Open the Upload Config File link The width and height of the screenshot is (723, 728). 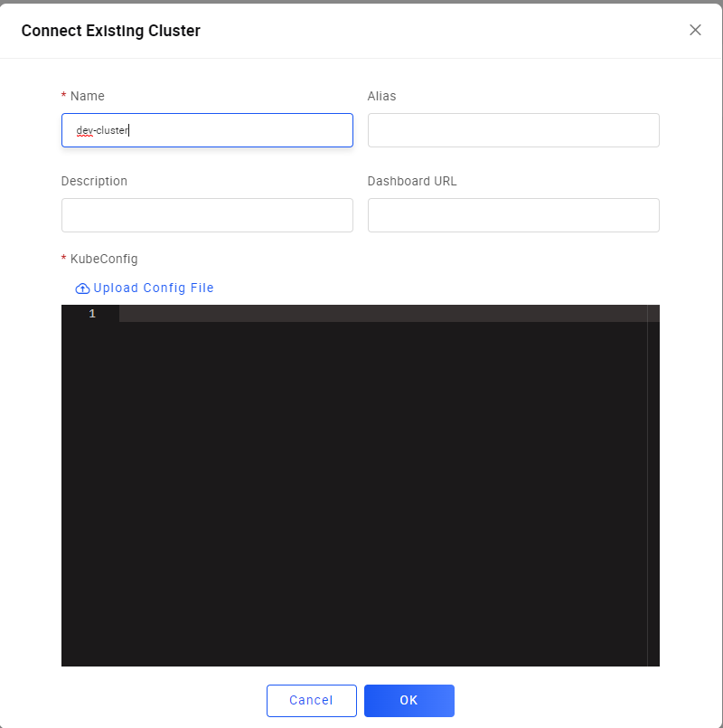pos(145,288)
